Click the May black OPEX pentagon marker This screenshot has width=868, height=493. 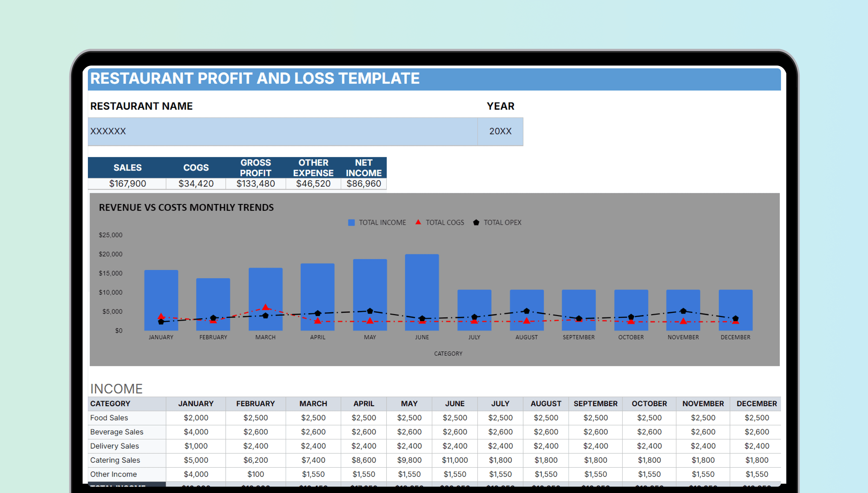point(370,311)
